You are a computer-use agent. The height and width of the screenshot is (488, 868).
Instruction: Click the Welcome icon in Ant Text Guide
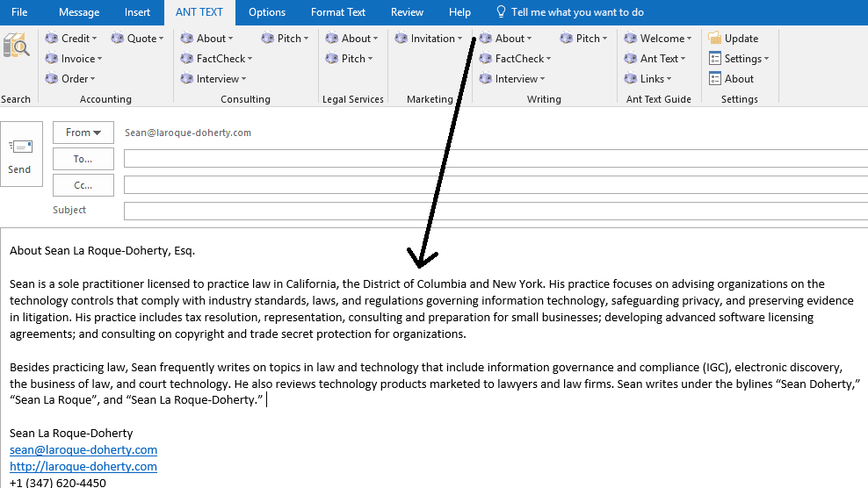click(631, 38)
